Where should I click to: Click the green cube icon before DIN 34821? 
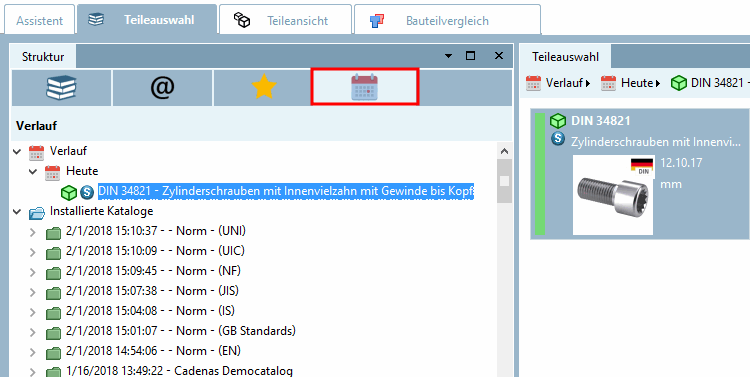point(69,192)
